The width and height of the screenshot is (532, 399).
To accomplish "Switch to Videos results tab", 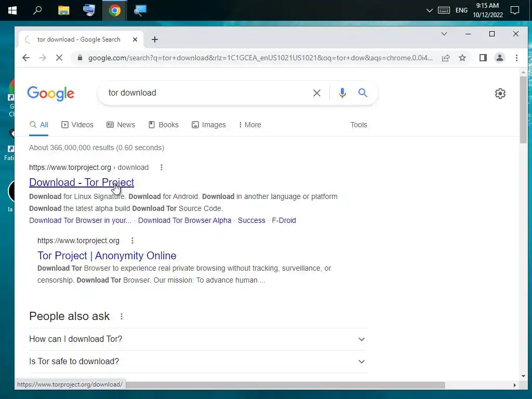I will click(x=77, y=125).
